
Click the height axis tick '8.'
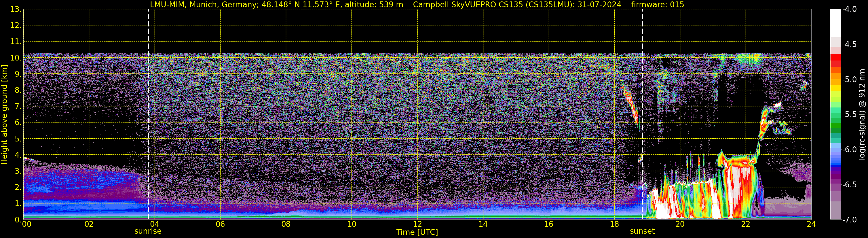click(x=18, y=90)
